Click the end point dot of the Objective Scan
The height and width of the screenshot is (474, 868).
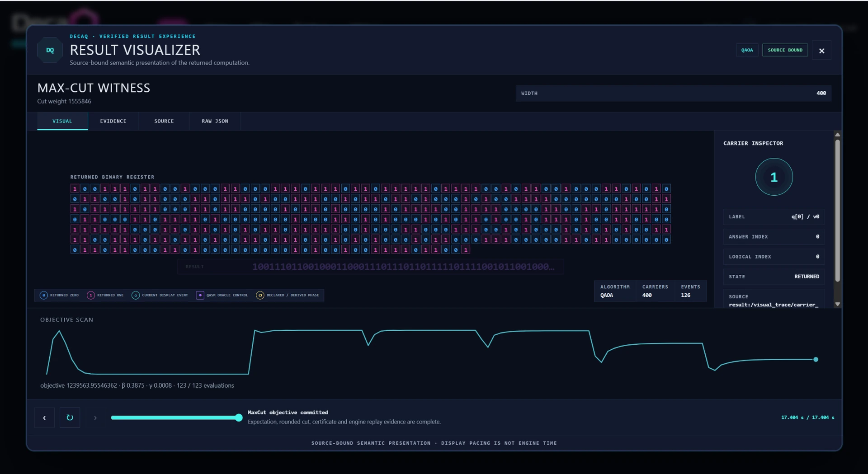816,360
